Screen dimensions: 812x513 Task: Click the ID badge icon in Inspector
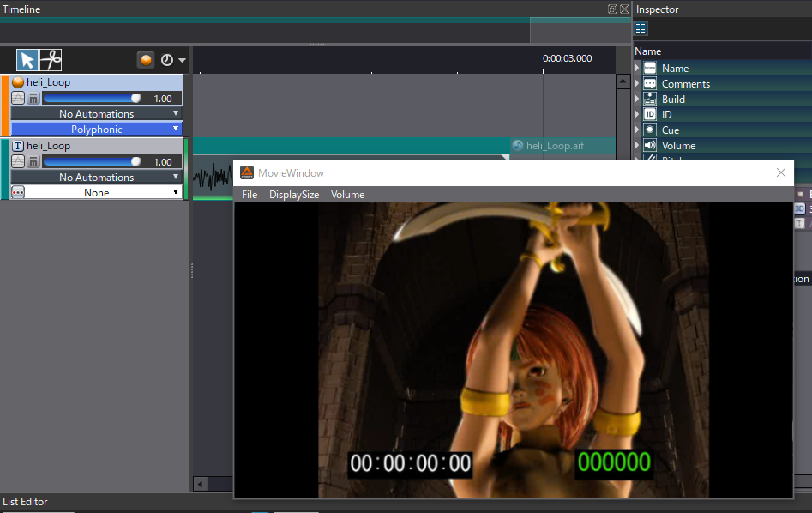650,114
